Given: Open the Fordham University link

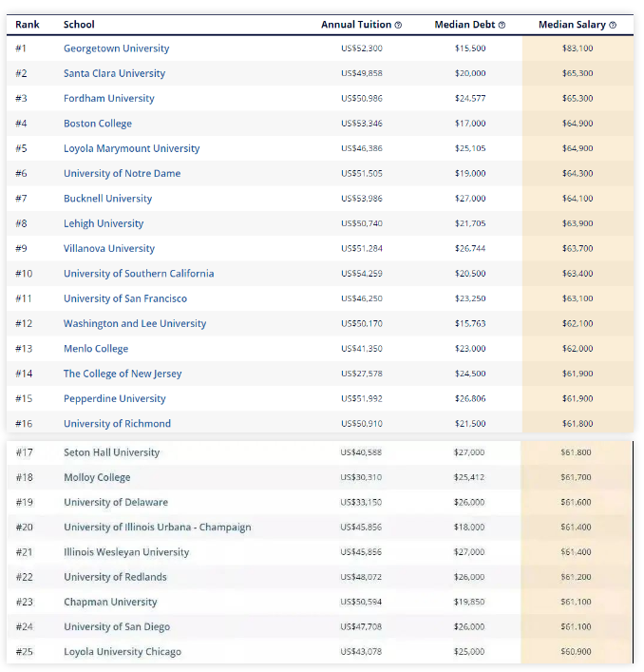Looking at the screenshot, I should click(109, 98).
